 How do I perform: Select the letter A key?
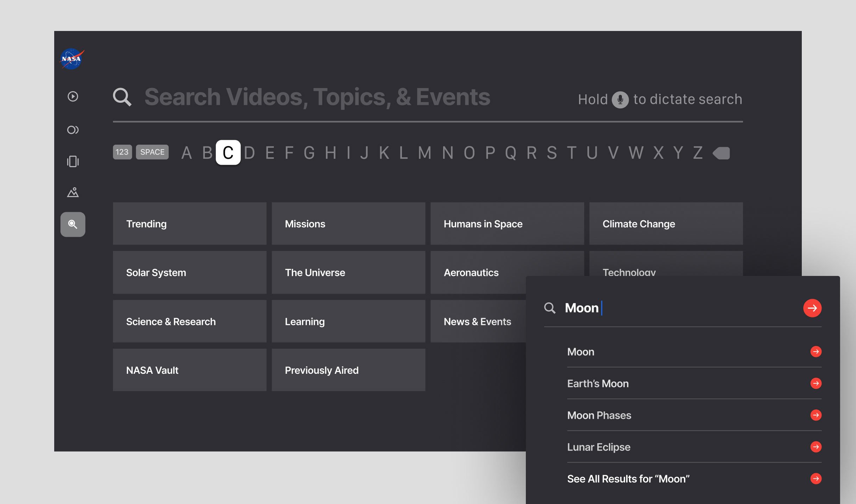point(187,153)
